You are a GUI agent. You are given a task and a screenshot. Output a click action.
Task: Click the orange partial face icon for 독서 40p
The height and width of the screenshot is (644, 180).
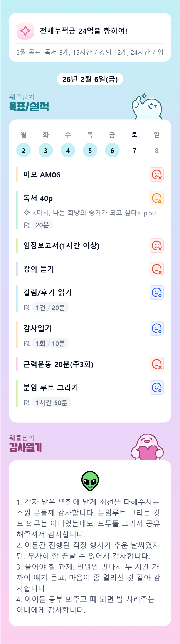coord(156,198)
